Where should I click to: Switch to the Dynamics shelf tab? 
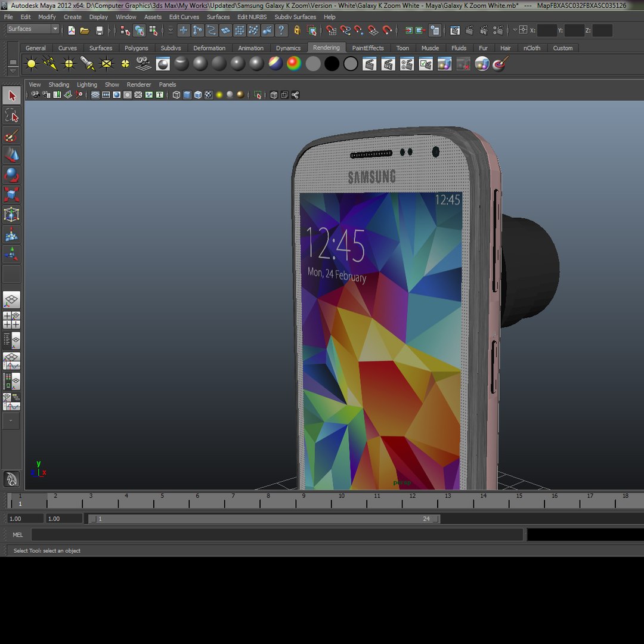click(289, 48)
